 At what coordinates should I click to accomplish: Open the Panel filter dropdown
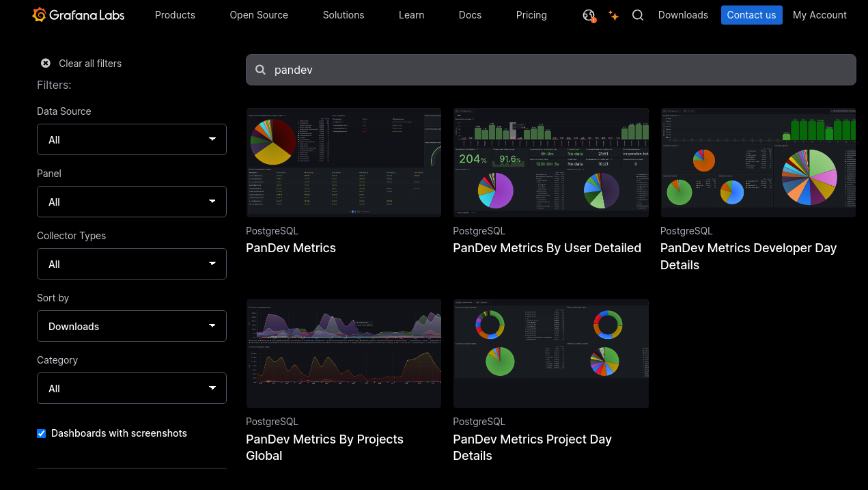point(132,202)
